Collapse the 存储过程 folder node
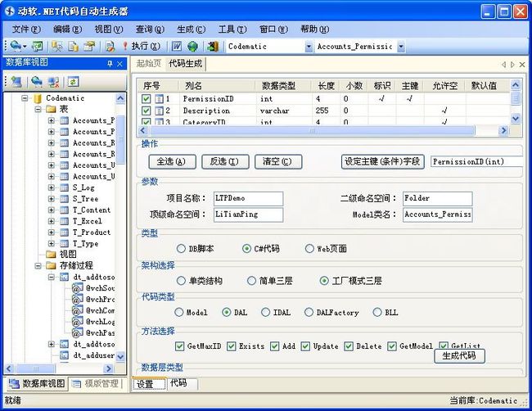The height and width of the screenshot is (411, 532). pos(38,266)
